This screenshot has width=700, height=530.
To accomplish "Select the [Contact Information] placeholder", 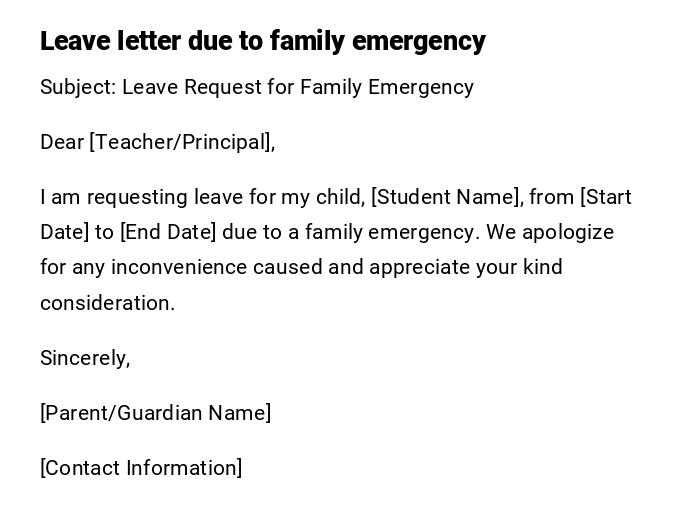I will point(141,468).
